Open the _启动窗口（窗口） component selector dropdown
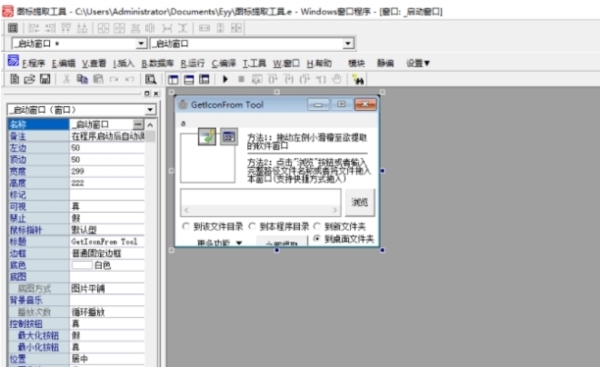The image size is (600, 367). point(150,110)
